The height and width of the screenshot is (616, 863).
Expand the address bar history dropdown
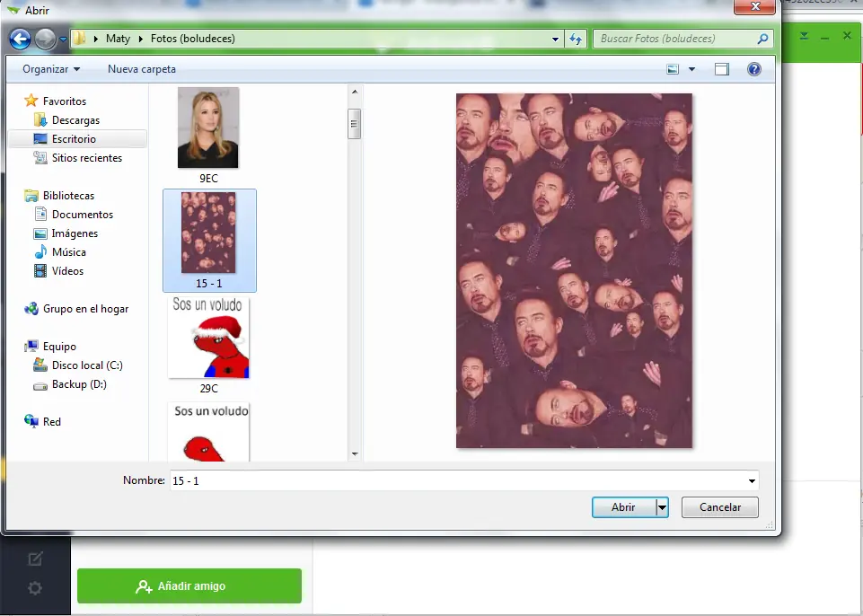(x=555, y=40)
